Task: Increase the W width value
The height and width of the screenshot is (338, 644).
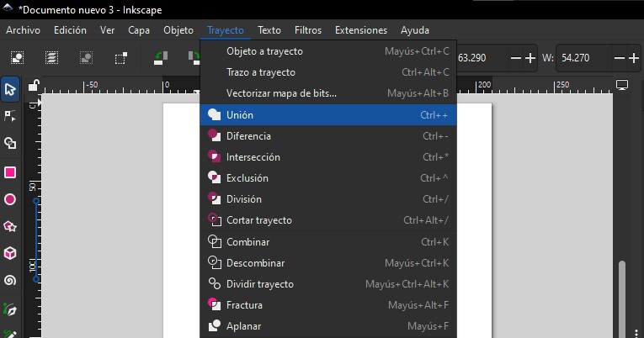Action: coord(635,58)
